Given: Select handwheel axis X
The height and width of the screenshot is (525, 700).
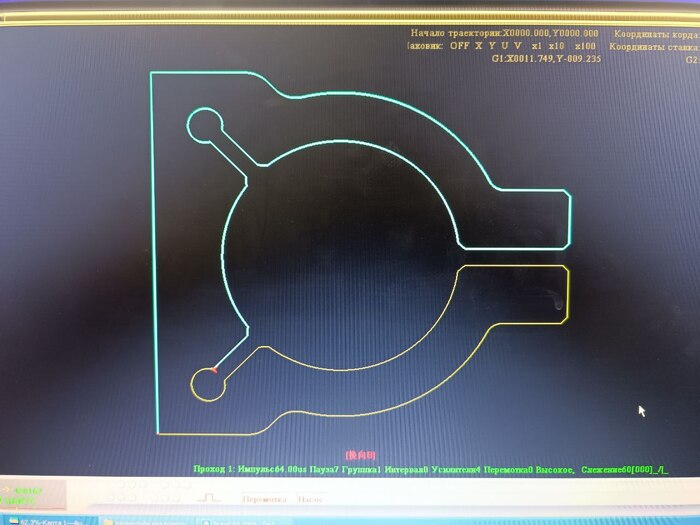Looking at the screenshot, I should click(x=479, y=46).
